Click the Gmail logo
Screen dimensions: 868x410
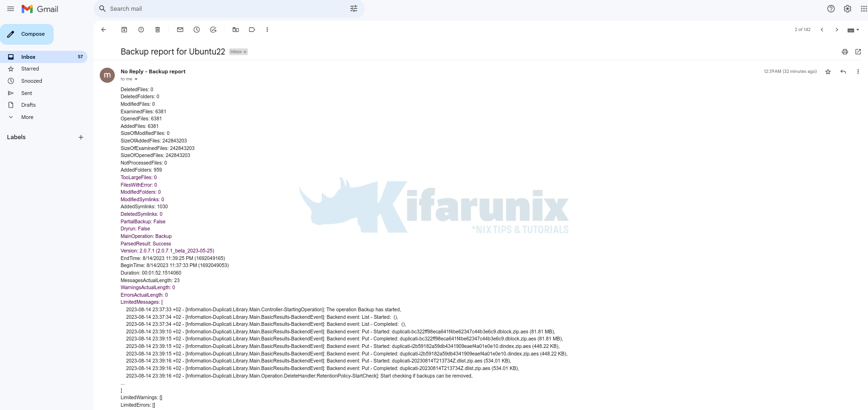coord(40,9)
